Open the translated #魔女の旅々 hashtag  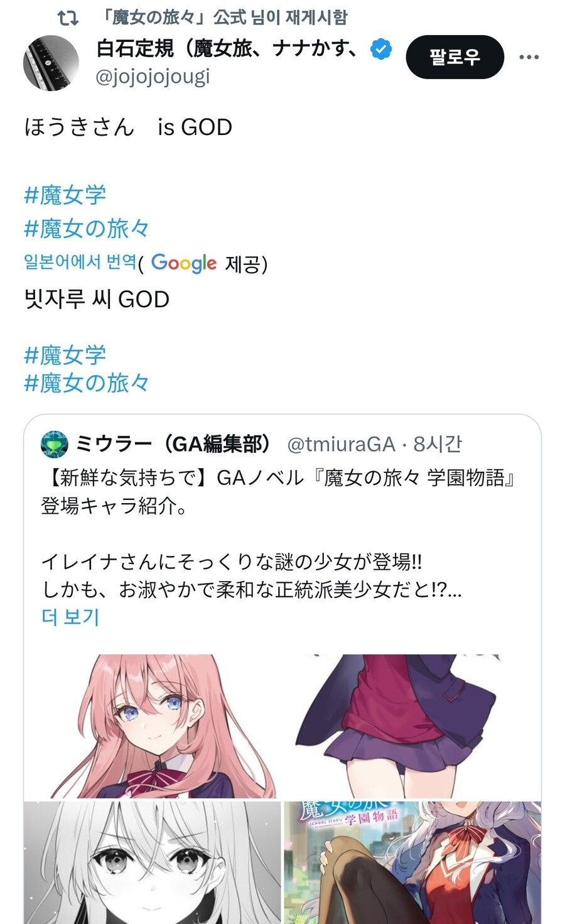click(87, 383)
